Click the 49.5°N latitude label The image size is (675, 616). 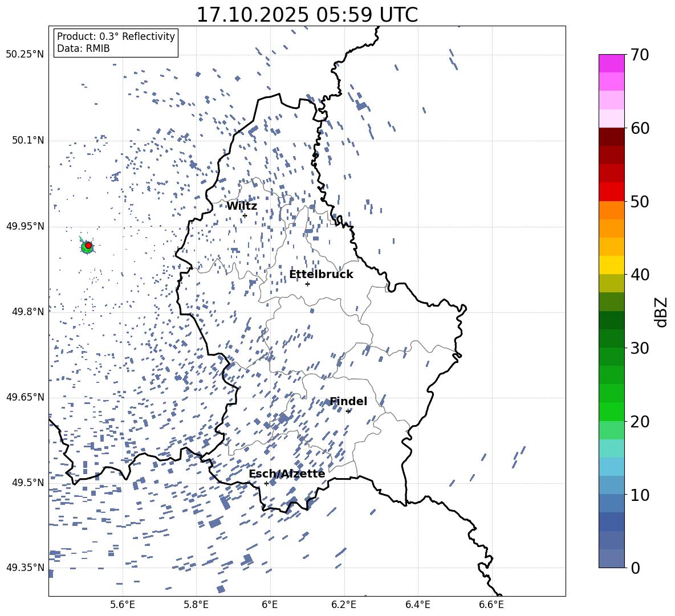[28, 483]
